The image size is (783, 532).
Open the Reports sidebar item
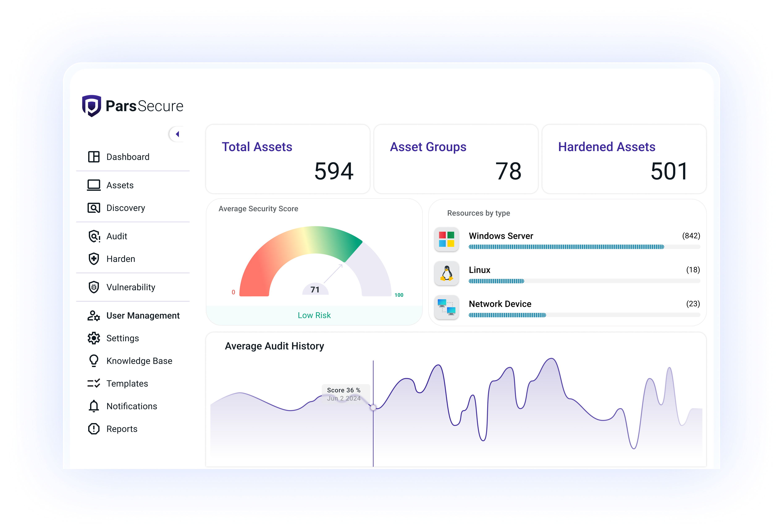click(x=122, y=429)
